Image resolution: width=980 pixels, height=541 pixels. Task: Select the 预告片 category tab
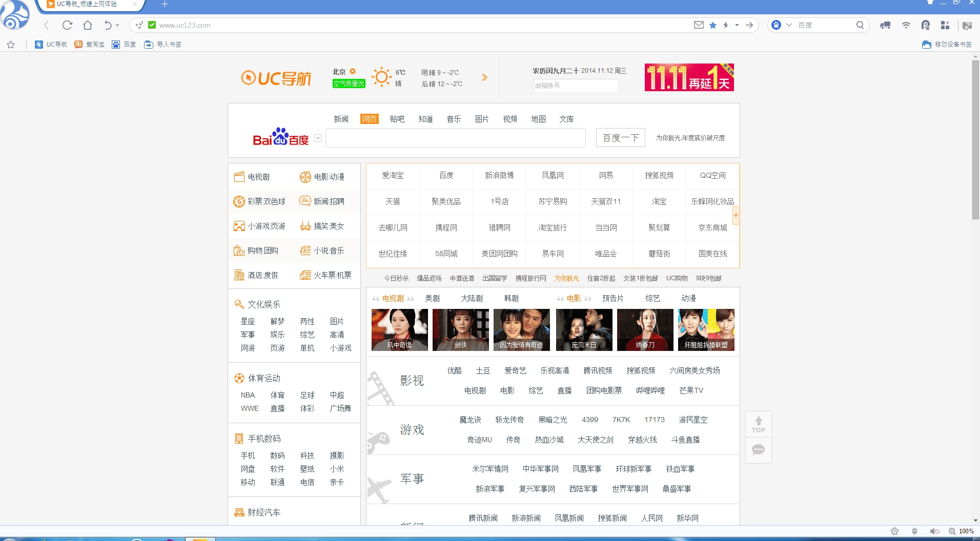coord(613,298)
